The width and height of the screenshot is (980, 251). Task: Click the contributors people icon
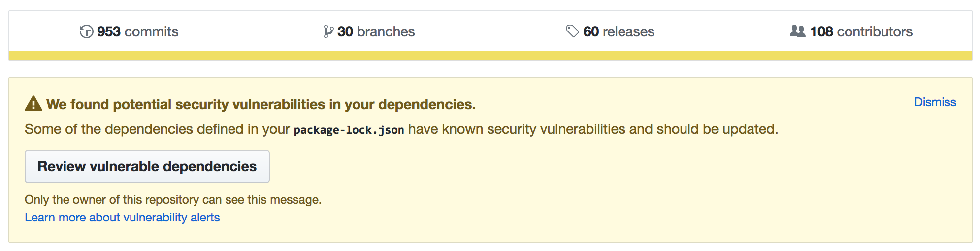click(797, 31)
